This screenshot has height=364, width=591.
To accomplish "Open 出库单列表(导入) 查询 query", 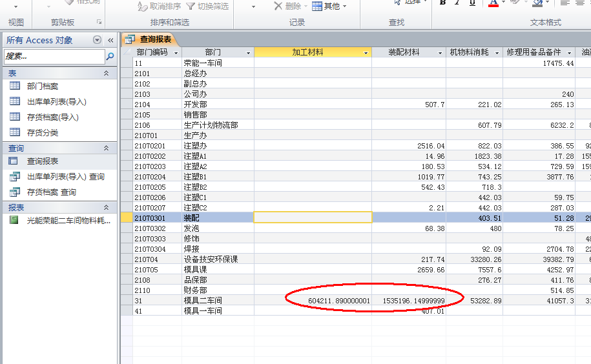I will tap(65, 176).
